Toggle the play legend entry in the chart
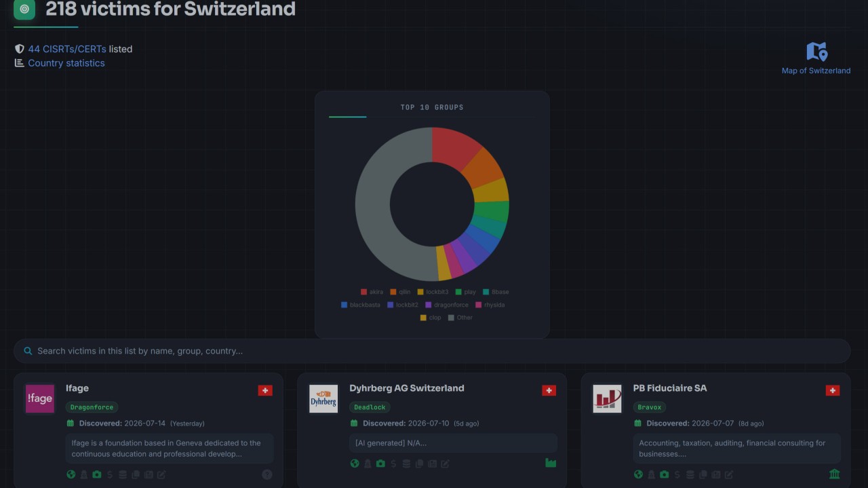Screen dimensions: 868x488 [466, 292]
